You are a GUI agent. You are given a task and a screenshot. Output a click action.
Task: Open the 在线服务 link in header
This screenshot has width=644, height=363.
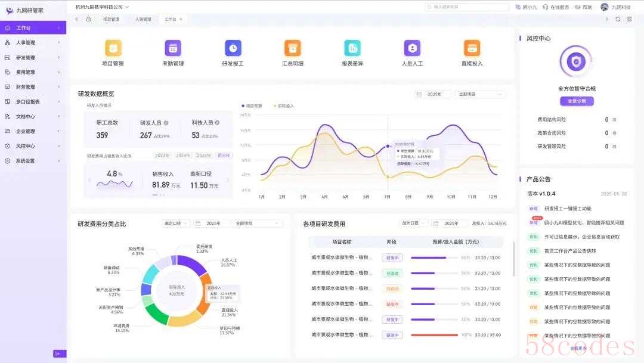tap(556, 7)
